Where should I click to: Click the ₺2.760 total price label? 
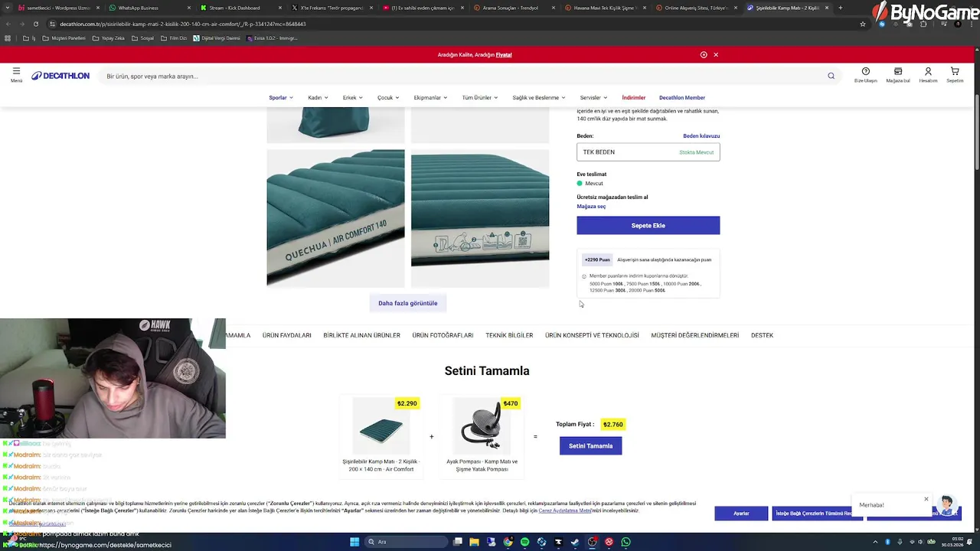(612, 424)
